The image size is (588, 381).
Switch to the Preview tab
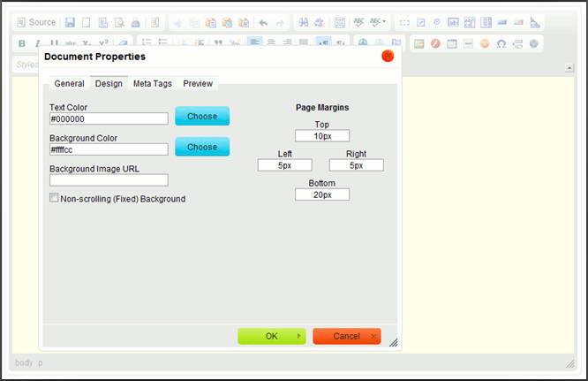(198, 84)
